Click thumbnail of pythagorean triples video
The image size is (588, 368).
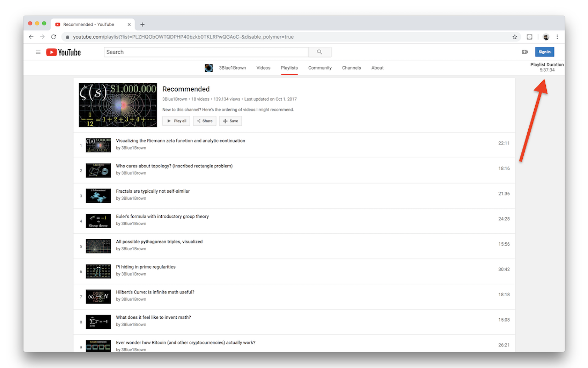pyautogui.click(x=98, y=247)
